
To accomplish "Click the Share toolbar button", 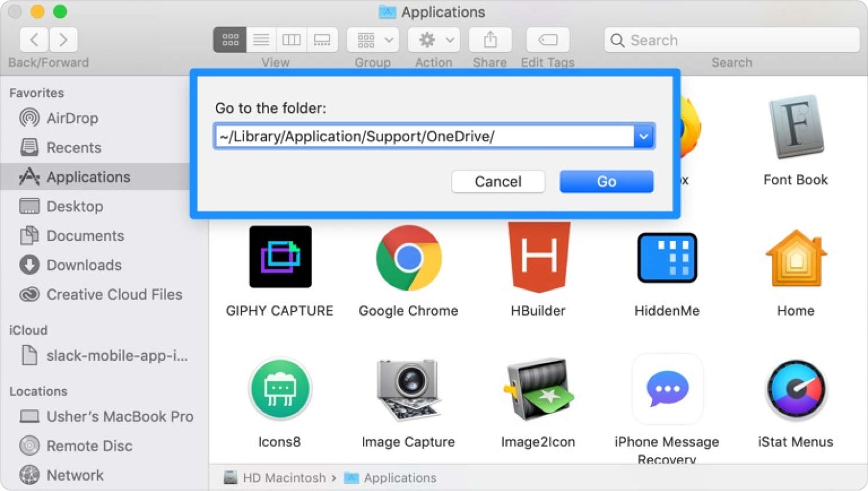I will click(490, 40).
